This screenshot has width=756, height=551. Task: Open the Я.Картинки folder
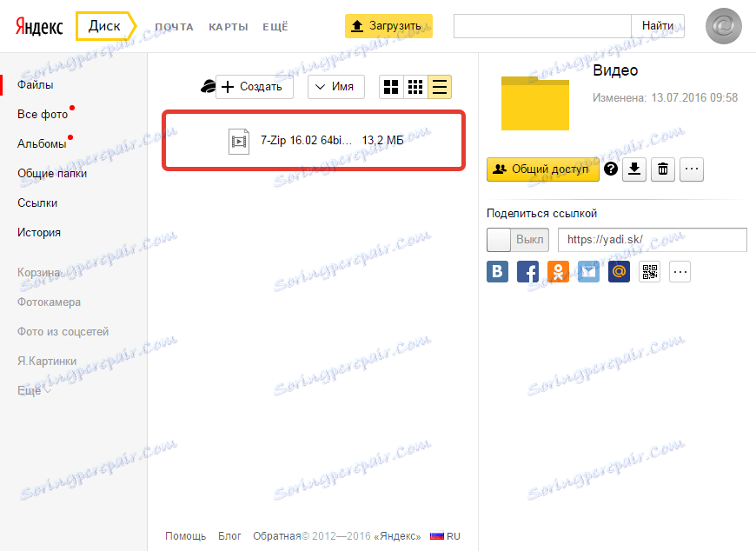[47, 361]
